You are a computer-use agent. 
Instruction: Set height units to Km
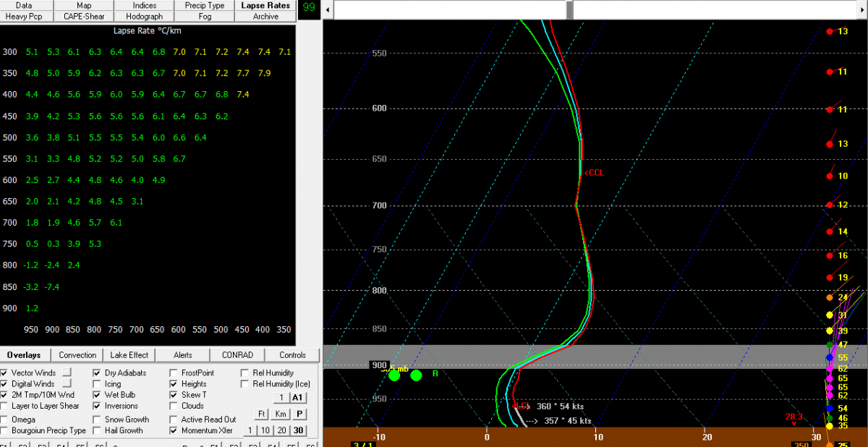[281, 414]
